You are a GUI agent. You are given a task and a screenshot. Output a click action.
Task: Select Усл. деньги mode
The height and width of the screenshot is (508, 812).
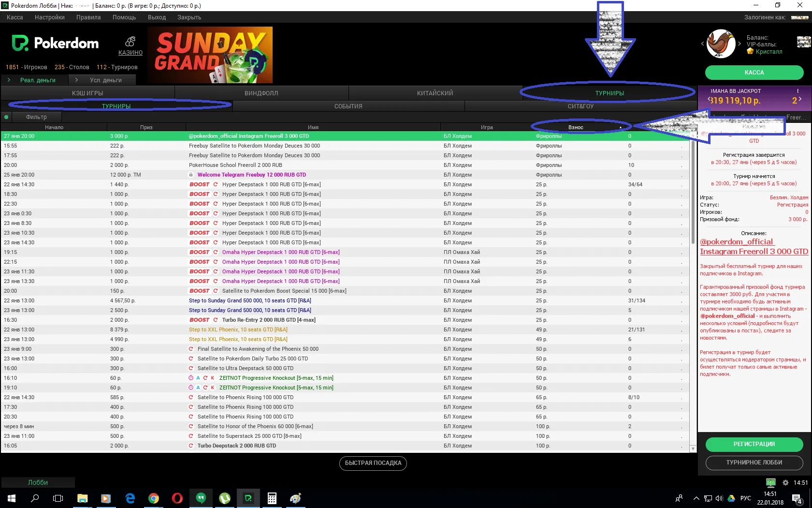pos(102,80)
